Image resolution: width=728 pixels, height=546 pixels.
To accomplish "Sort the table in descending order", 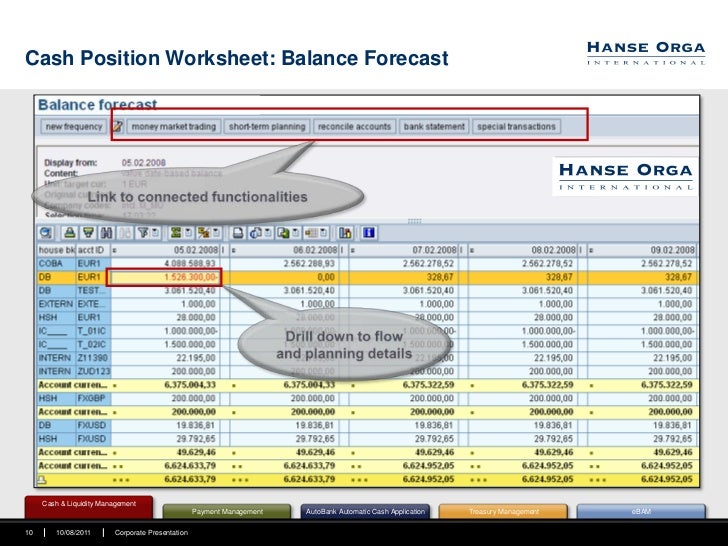I will point(88,233).
